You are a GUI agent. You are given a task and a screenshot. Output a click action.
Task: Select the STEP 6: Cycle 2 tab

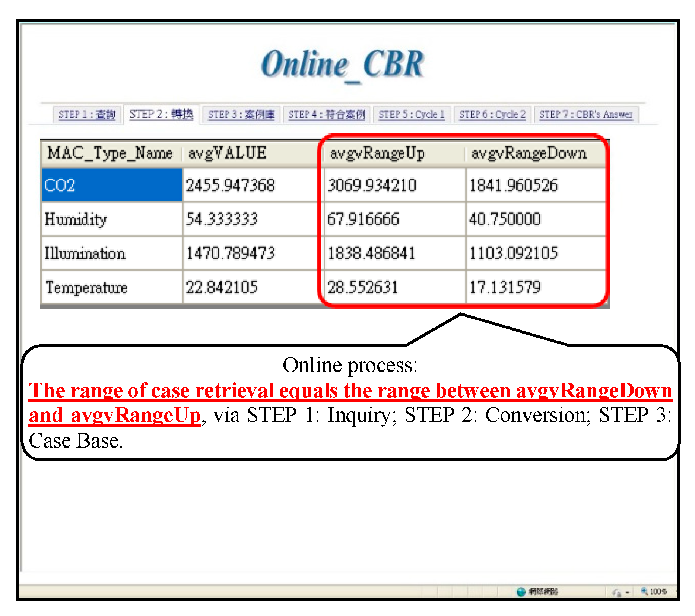pos(492,114)
